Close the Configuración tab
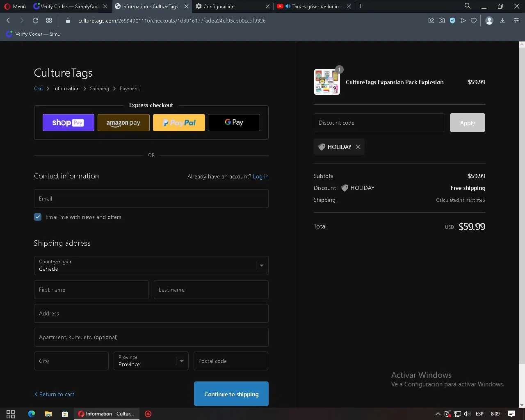 click(267, 6)
